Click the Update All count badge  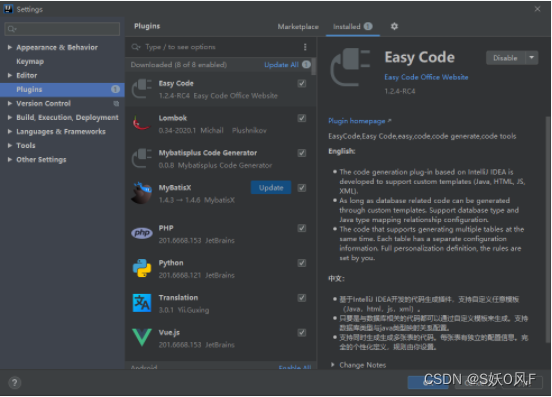pos(306,64)
